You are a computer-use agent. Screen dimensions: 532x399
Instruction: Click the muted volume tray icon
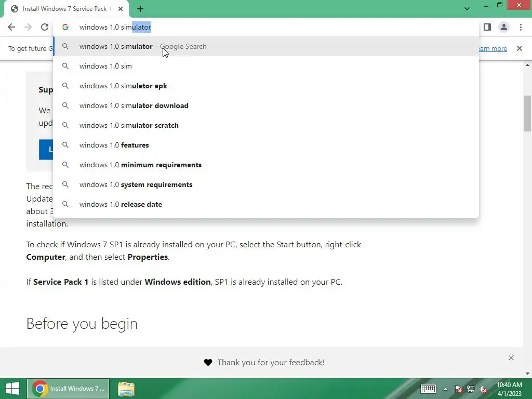[483, 389]
